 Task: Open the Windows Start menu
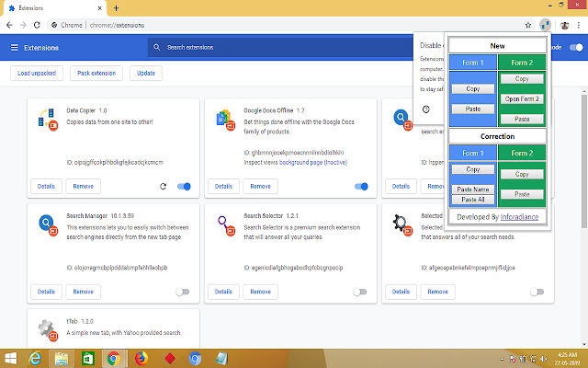[x=10, y=359]
